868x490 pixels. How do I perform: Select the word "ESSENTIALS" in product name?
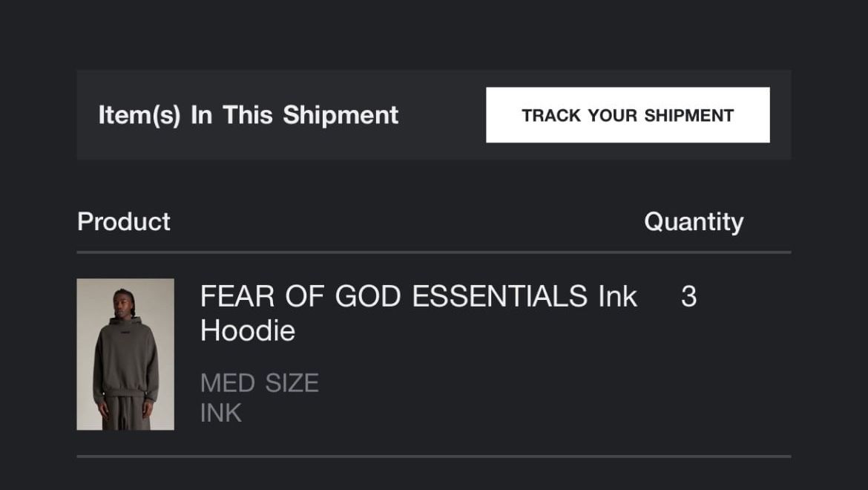pos(500,297)
